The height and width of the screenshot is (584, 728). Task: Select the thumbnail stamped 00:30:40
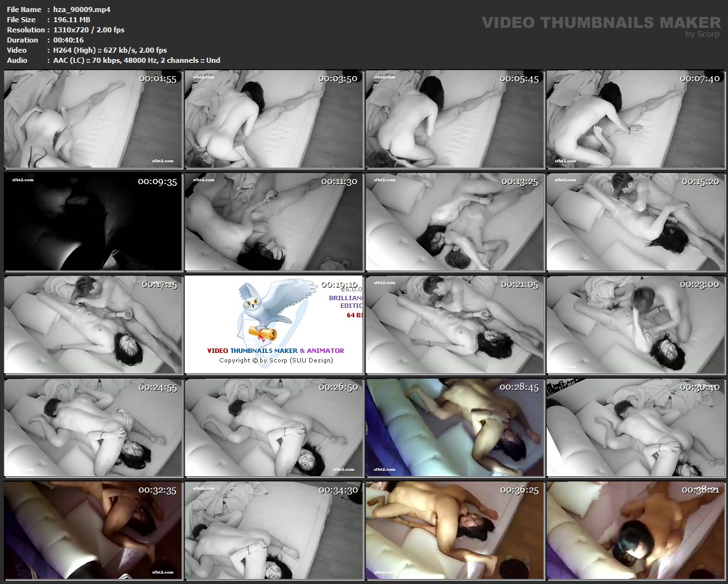[x=635, y=428]
